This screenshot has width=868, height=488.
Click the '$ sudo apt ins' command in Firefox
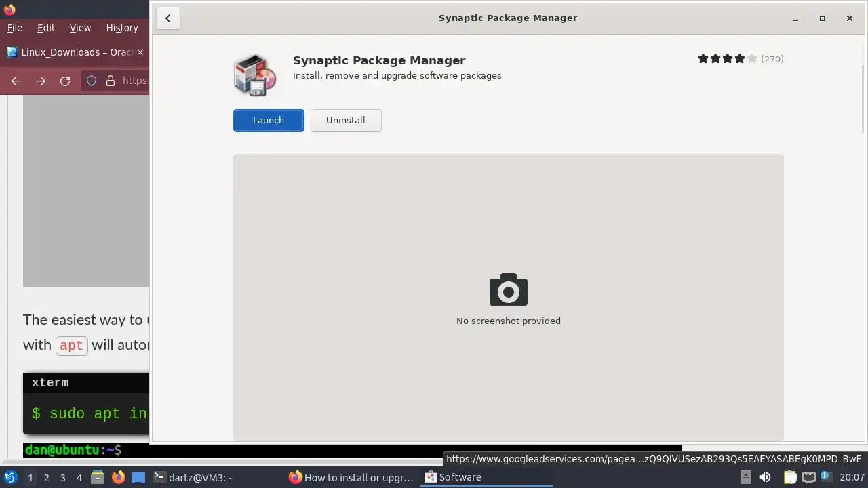click(90, 413)
